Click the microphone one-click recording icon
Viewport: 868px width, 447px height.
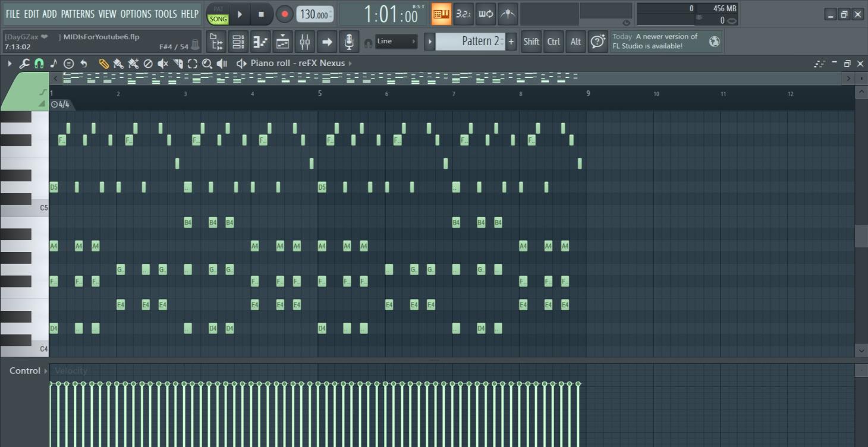click(x=349, y=42)
